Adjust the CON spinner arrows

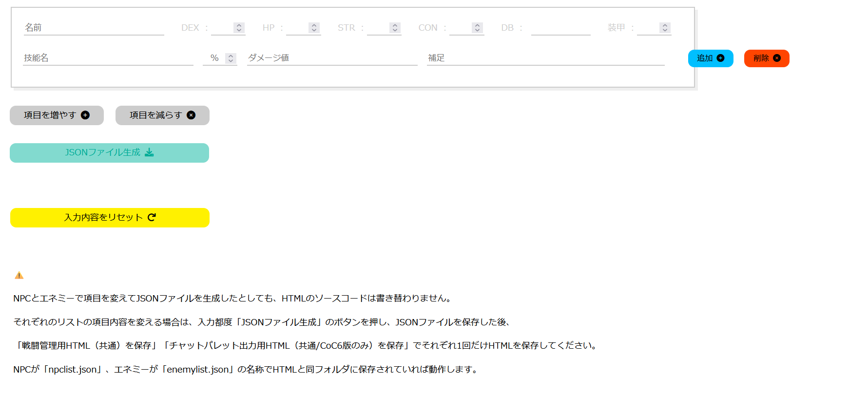point(478,28)
